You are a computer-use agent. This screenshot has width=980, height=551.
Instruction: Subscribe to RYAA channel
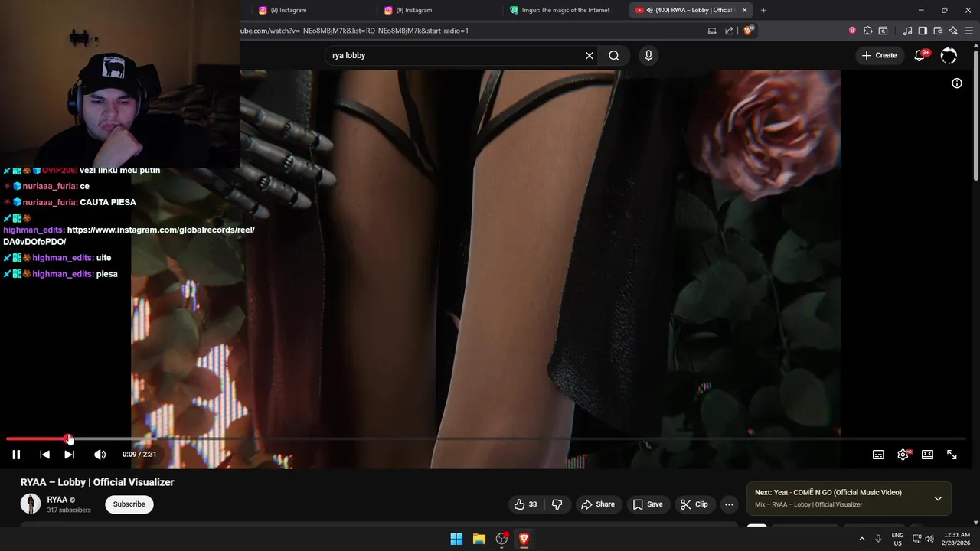click(x=129, y=504)
